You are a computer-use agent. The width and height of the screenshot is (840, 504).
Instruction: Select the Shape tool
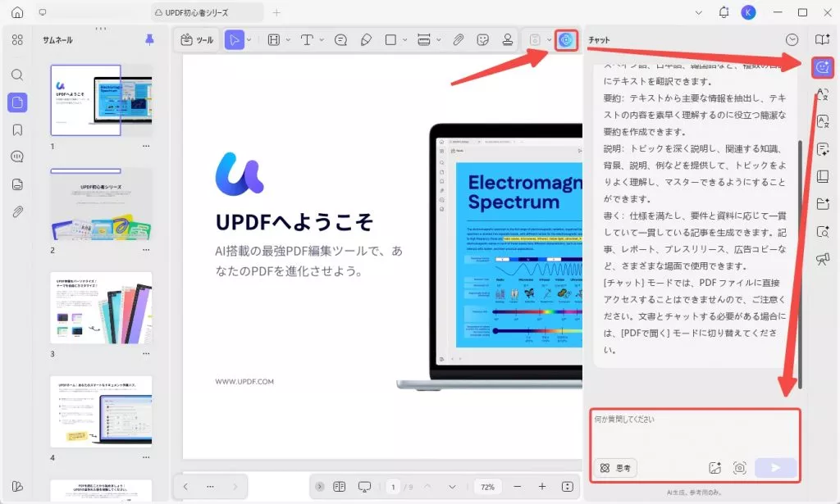click(392, 40)
